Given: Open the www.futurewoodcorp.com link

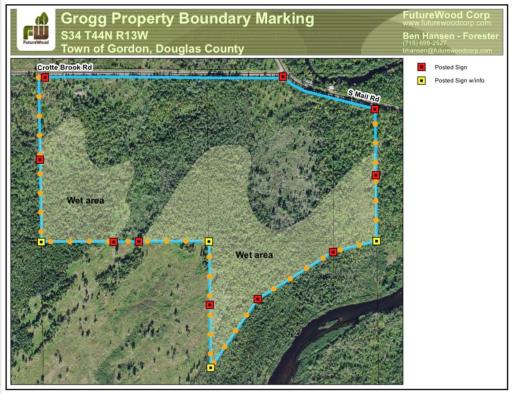Looking at the screenshot, I should pyautogui.click(x=447, y=23).
